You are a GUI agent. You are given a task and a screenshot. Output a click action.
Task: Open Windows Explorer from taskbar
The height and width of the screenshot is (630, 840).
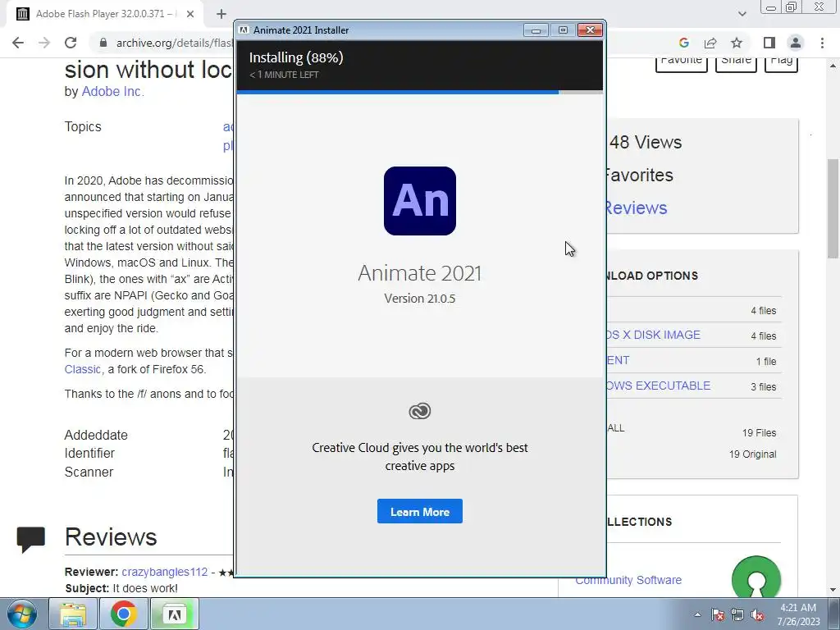pyautogui.click(x=73, y=614)
